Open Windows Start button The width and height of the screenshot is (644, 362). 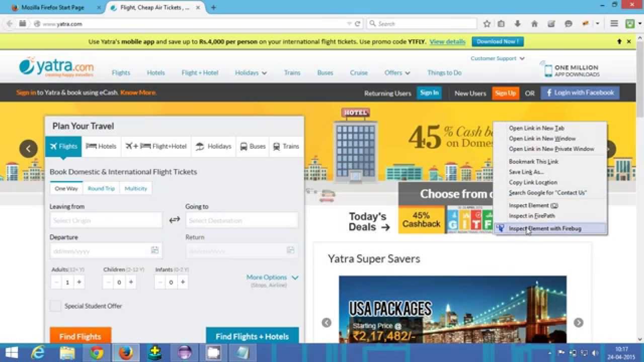tap(12, 352)
